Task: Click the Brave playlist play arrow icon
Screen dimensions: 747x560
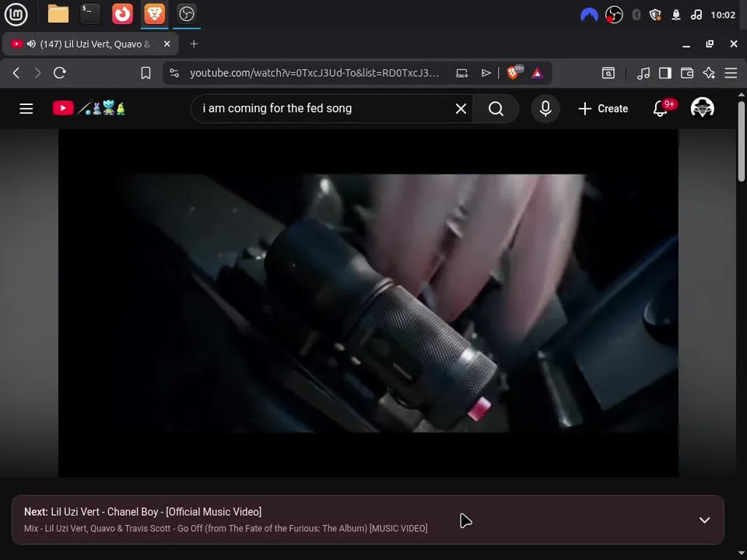Action: coord(486,73)
